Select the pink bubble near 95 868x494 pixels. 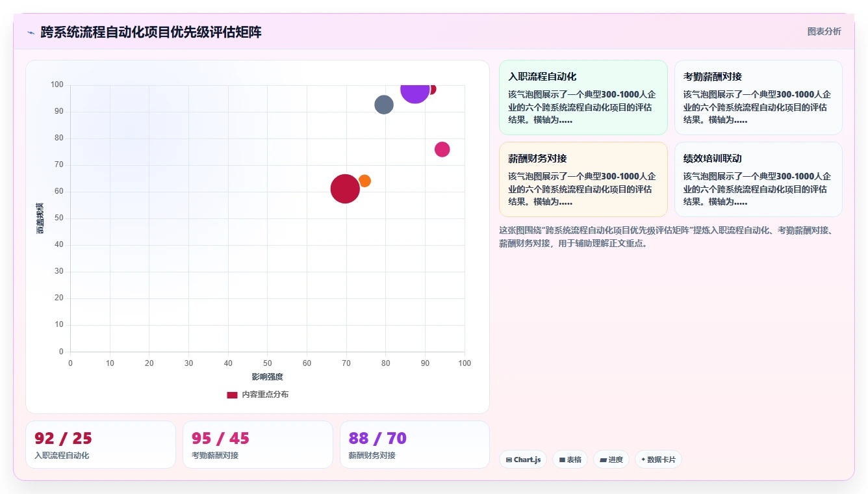tap(442, 149)
